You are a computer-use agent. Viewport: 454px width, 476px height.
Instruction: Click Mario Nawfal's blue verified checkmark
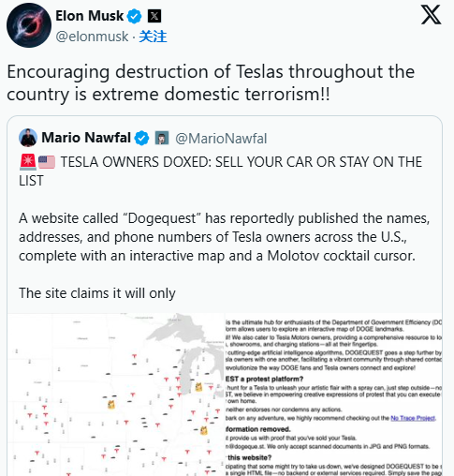(141, 138)
